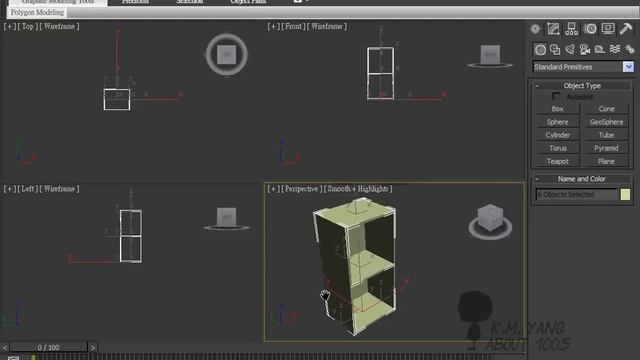
Task: Select the Cameras category icon
Action: pos(585,50)
